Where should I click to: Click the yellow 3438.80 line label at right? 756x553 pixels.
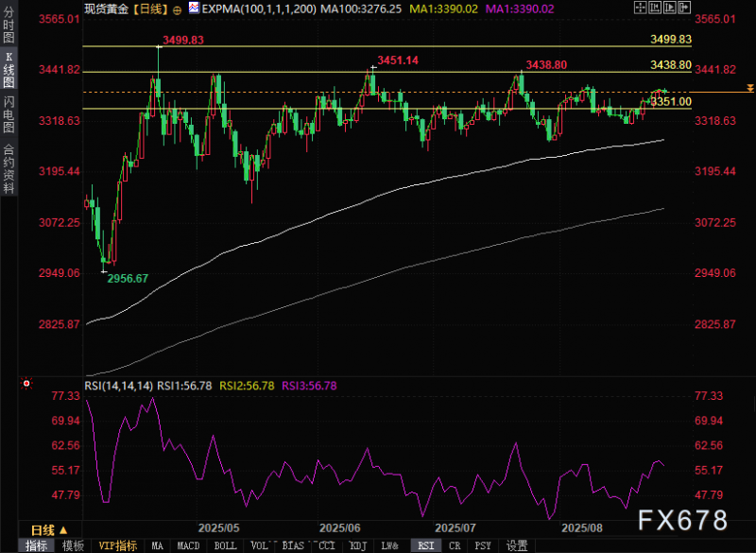[x=671, y=64]
